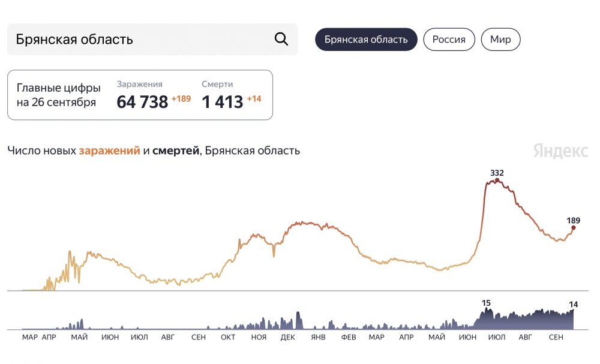Click the ДЕК month label on axis
600x364 pixels.
click(x=288, y=337)
